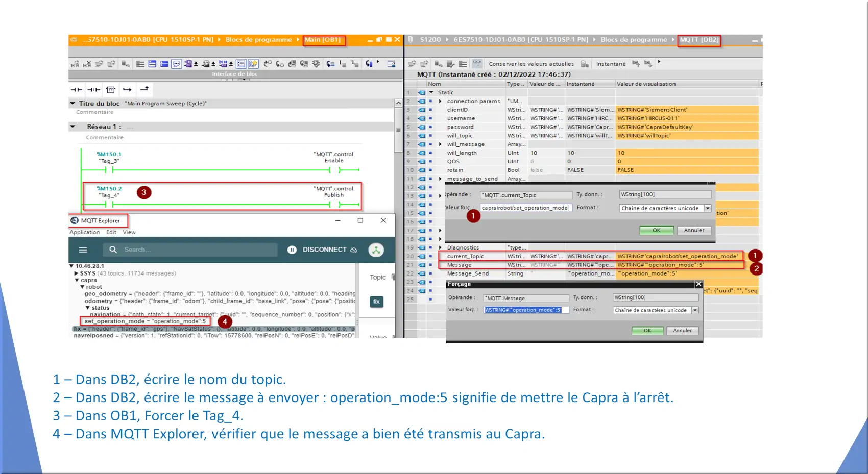Select the MQTT control Publish coil
This screenshot has width=868, height=474.
[334, 205]
